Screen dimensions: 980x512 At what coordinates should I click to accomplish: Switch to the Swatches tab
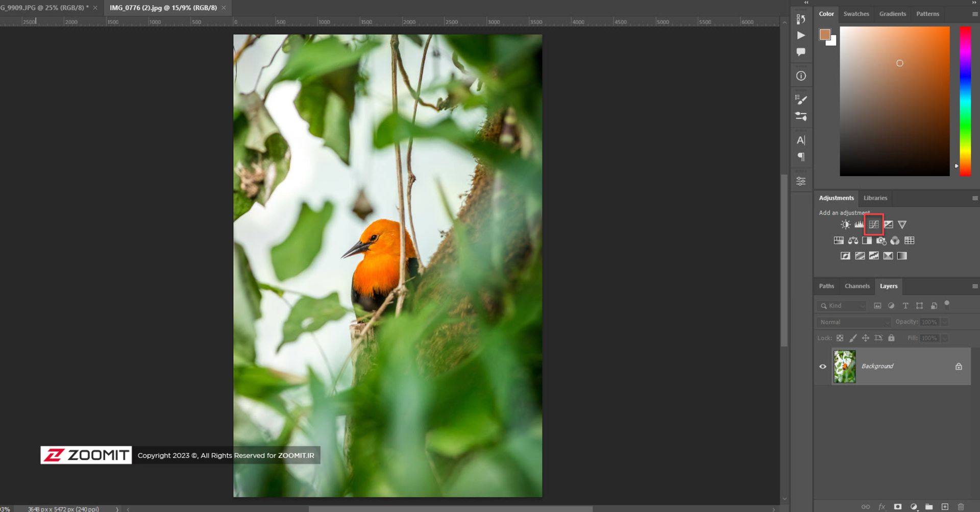(856, 14)
